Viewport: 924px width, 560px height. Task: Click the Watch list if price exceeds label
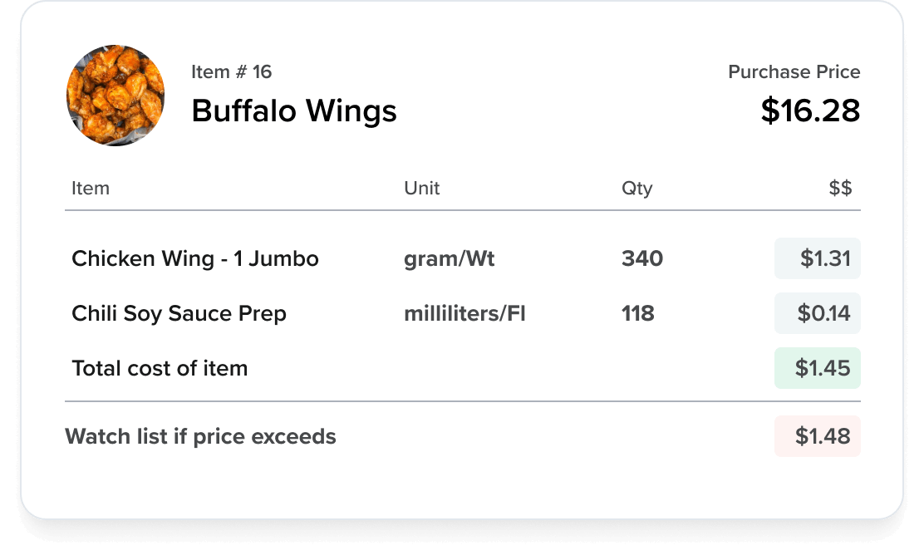point(200,436)
